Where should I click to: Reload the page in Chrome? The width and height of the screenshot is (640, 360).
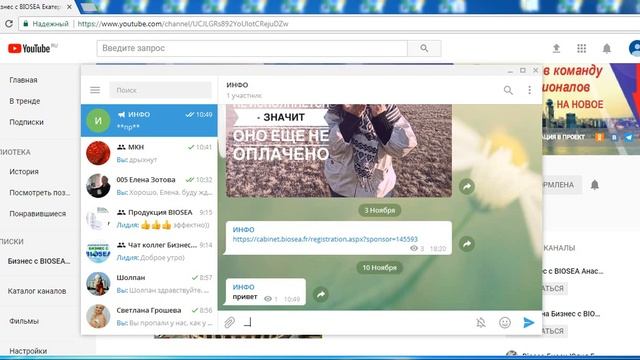(x=9, y=24)
